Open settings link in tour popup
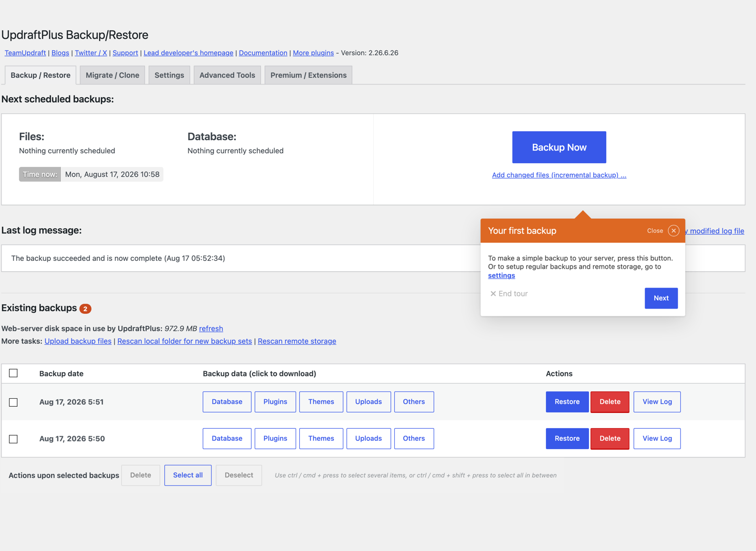Viewport: 756px width, 551px height. [x=501, y=275]
